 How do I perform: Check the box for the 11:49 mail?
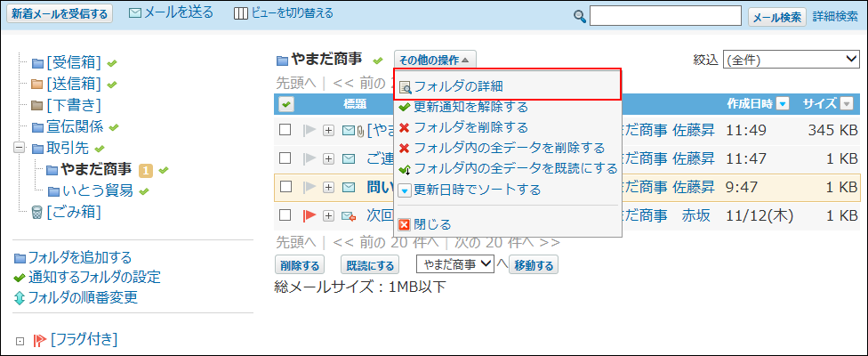(x=285, y=130)
